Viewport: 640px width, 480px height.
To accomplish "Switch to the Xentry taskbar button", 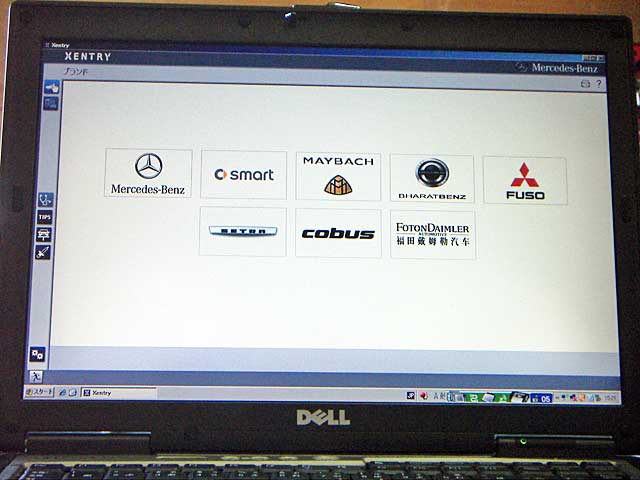I will (118, 393).
